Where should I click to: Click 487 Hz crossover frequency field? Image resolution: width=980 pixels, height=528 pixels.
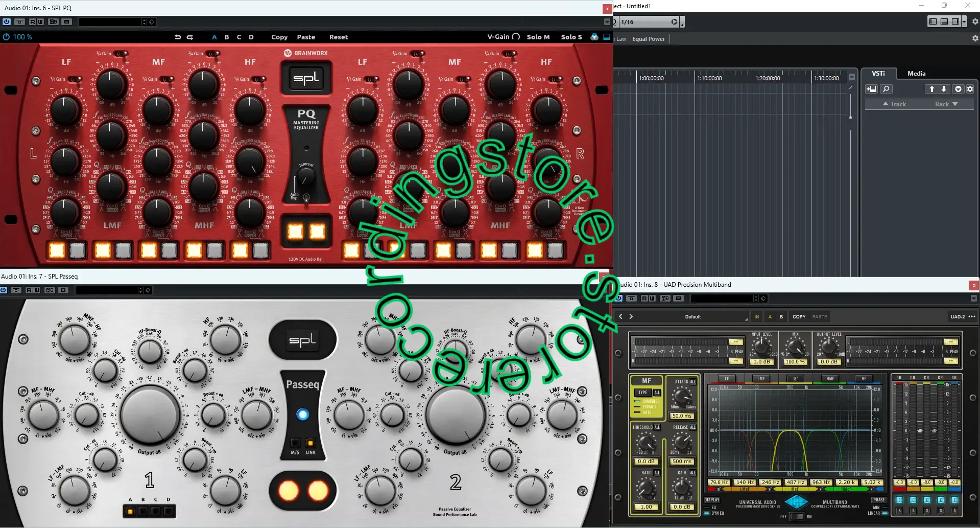pos(795,483)
